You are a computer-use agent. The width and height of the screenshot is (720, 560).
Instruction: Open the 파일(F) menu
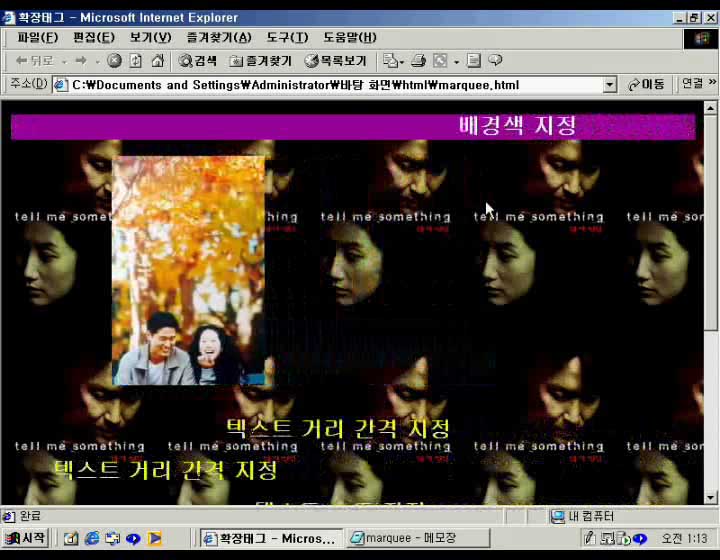[38, 37]
